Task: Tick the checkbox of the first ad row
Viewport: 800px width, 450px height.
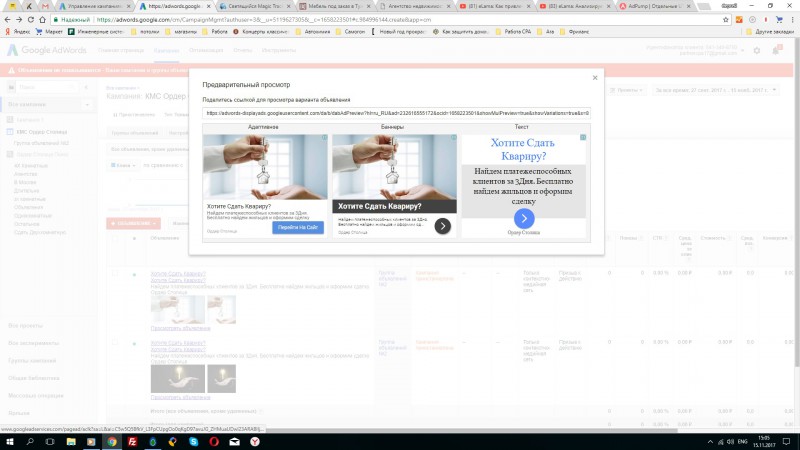Action: point(115,273)
